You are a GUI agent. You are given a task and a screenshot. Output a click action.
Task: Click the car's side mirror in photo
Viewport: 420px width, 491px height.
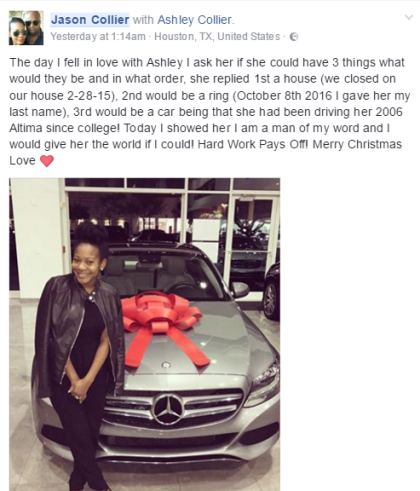click(239, 290)
